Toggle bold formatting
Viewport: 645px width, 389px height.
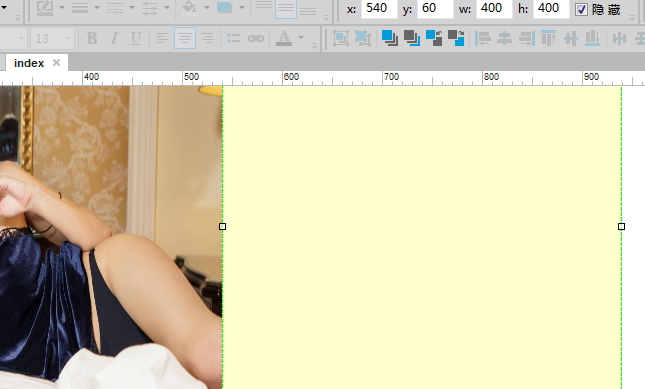[92, 38]
